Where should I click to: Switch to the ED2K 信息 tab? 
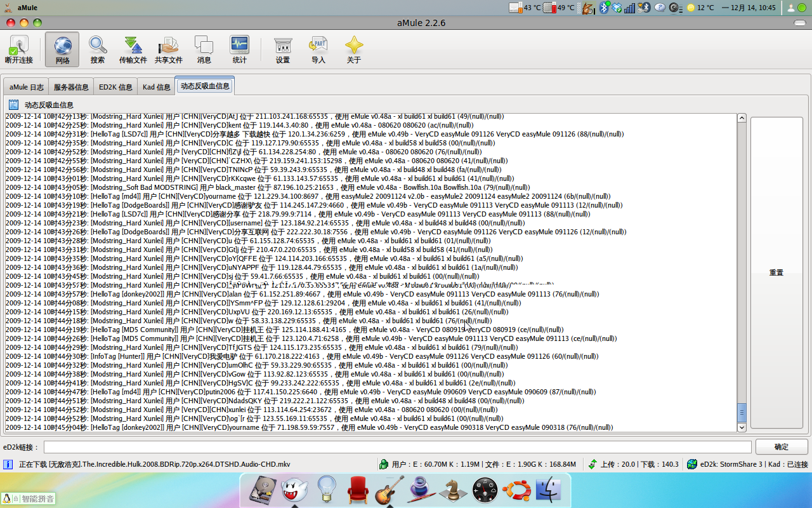click(x=115, y=87)
